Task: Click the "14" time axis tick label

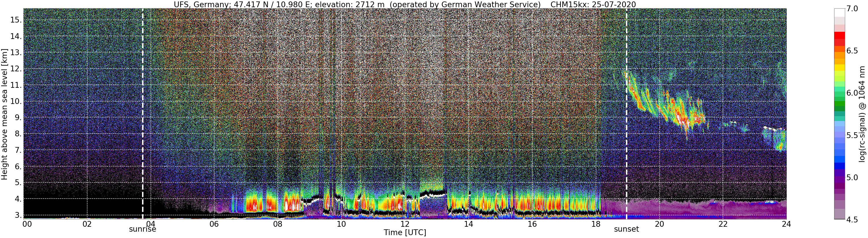Action: pyautogui.click(x=468, y=224)
